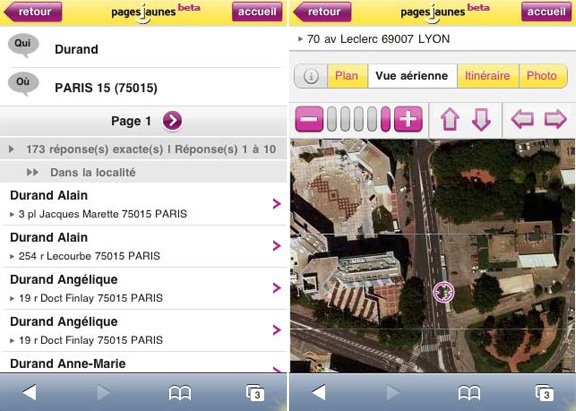Click the Où speech bubble icon
576x411 pixels.
tap(23, 84)
